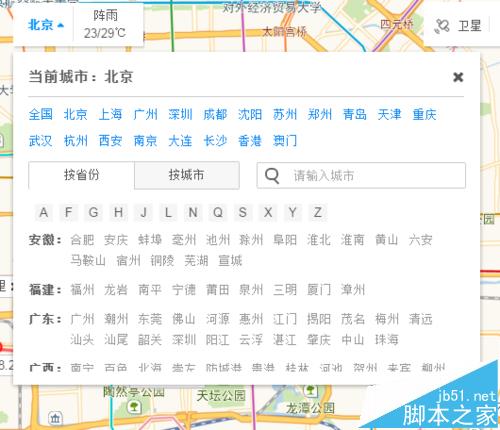Viewport: 500px width, 430px height.
Task: Select 芜湖 under 安徽
Action: tap(196, 260)
